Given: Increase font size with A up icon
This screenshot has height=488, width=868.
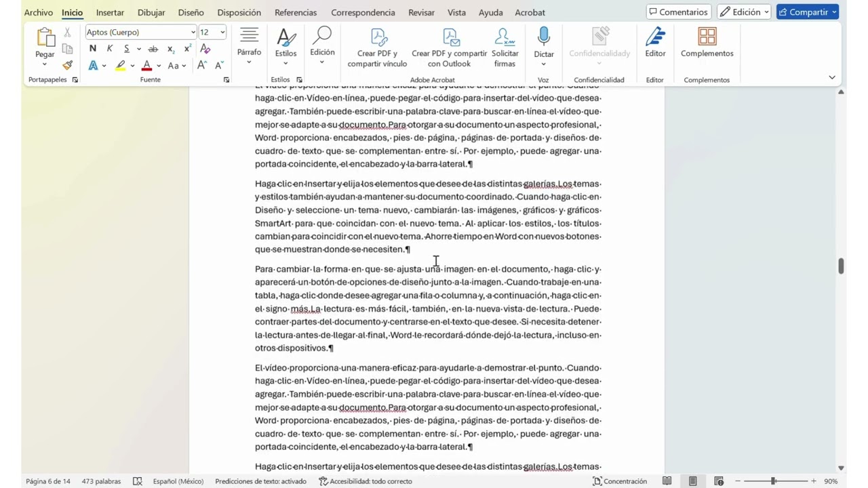Looking at the screenshot, I should [201, 66].
